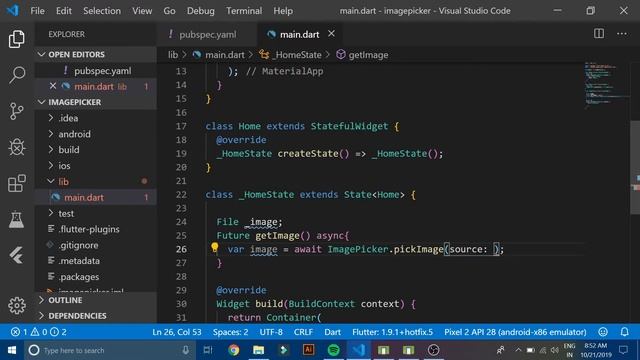The width and height of the screenshot is (640, 360).
Task: Open .gitignore file in explorer
Action: pyautogui.click(x=96, y=245)
